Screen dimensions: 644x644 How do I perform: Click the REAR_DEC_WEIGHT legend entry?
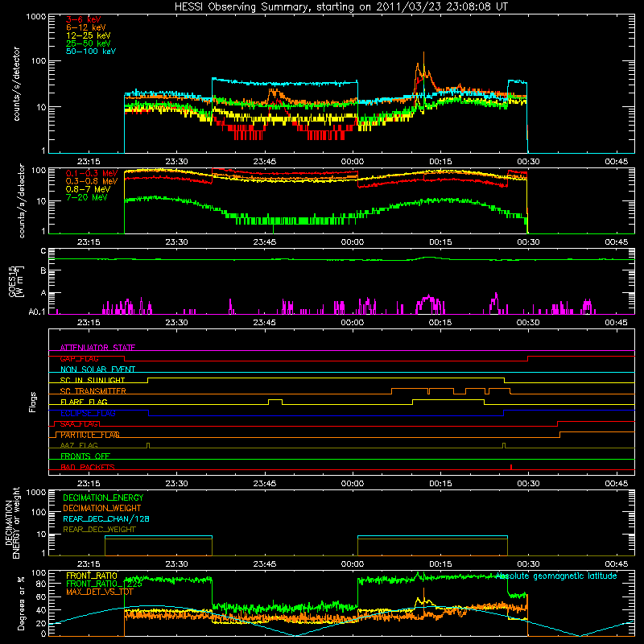click(x=99, y=530)
